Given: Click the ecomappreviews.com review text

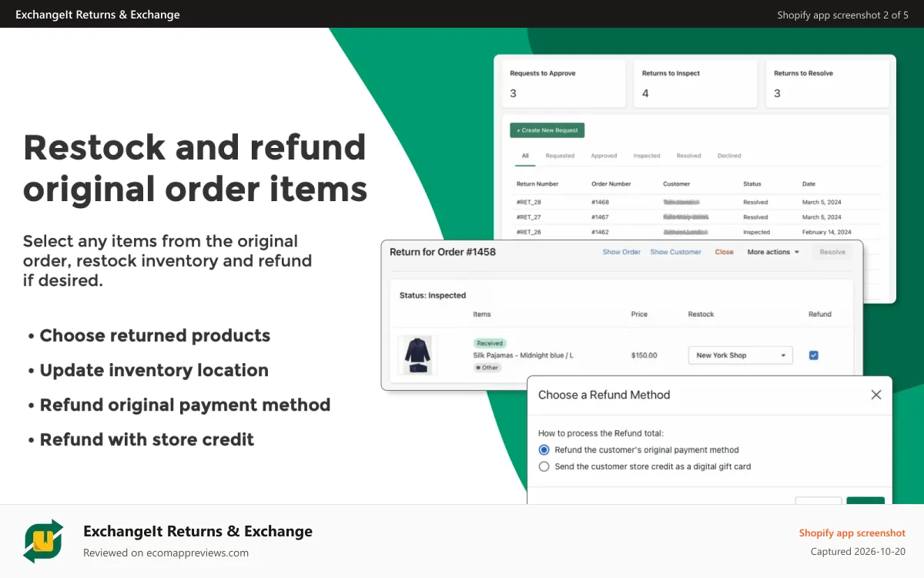Looking at the screenshot, I should (x=166, y=553).
